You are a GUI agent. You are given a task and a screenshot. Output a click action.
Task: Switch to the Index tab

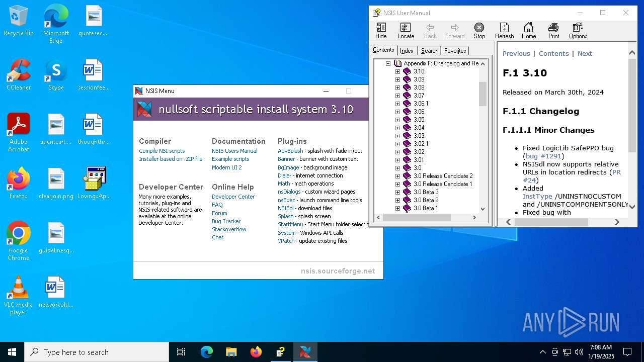[x=407, y=50]
